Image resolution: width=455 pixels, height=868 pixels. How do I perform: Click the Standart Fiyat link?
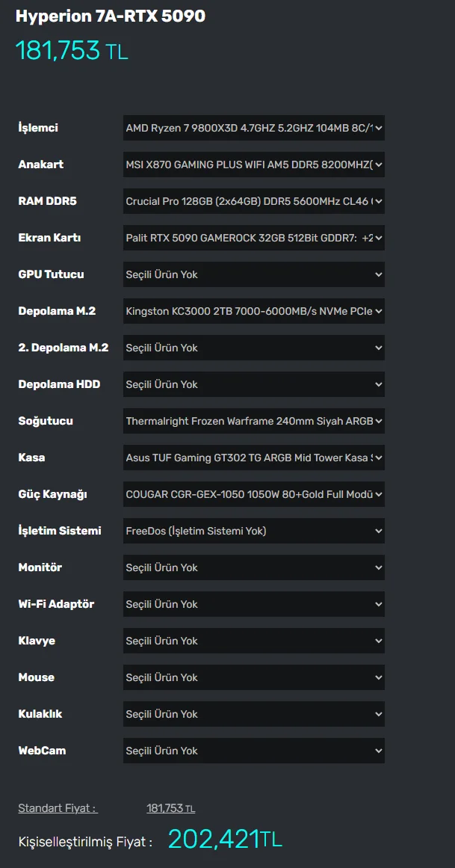(58, 808)
